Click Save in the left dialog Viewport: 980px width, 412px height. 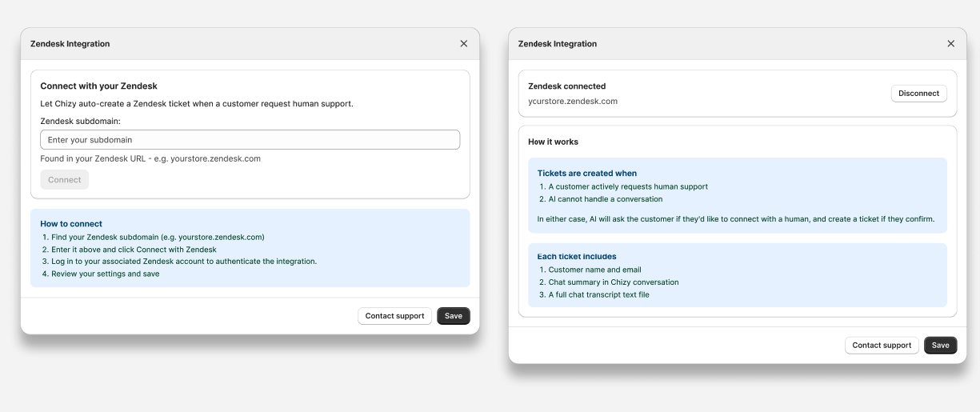454,316
